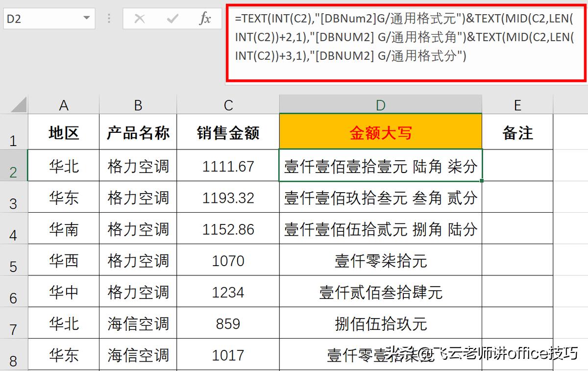The height and width of the screenshot is (371, 588).
Task: Select column E header
Action: [518, 104]
